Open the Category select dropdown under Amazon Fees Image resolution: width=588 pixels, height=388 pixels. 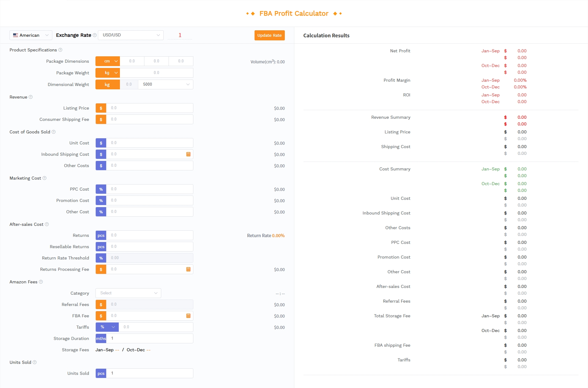pyautogui.click(x=128, y=293)
